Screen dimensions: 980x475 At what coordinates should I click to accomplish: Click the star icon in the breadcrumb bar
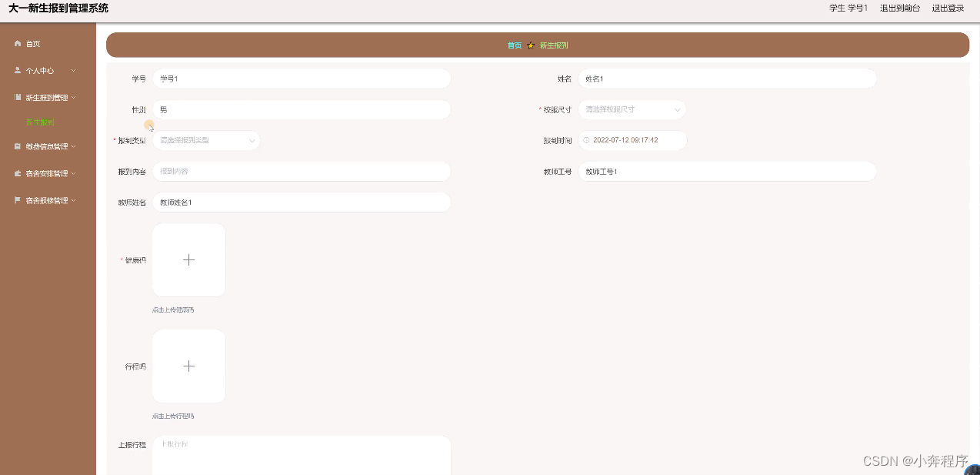coord(531,45)
